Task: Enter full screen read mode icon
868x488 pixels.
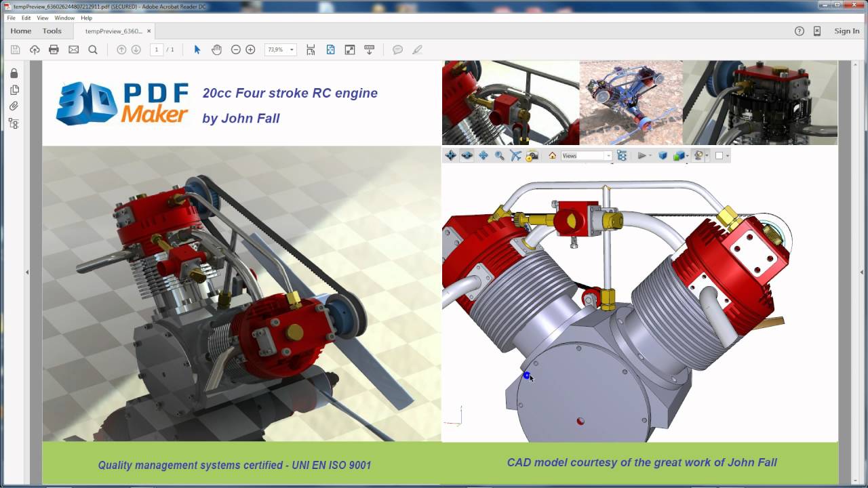Action: pos(350,49)
